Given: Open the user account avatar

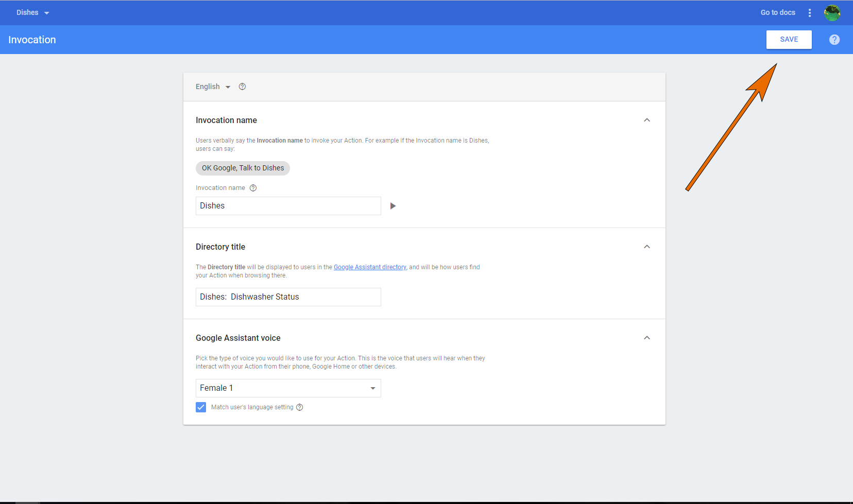Looking at the screenshot, I should click(832, 13).
